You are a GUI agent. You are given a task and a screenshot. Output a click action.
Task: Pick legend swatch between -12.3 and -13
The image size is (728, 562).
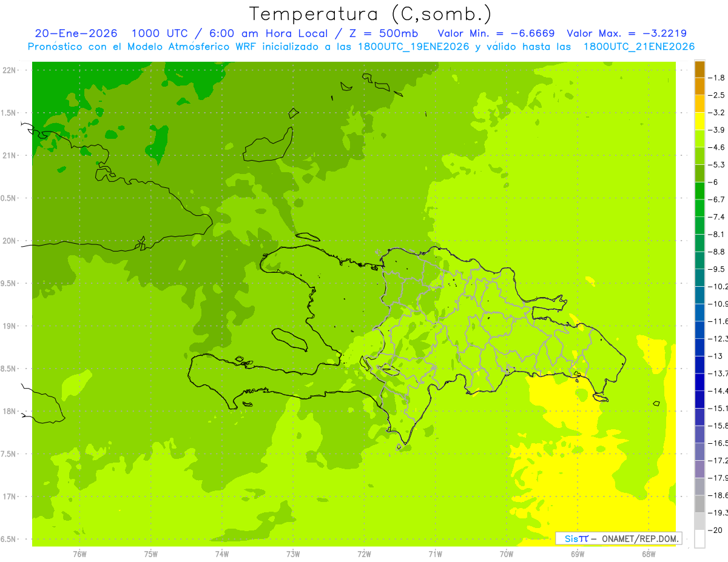tap(699, 347)
